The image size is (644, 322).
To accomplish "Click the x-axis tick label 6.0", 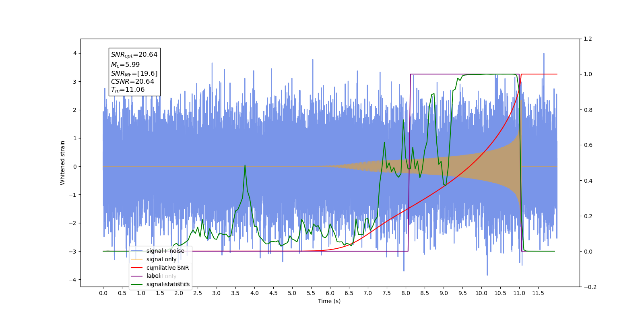I will (x=330, y=293).
